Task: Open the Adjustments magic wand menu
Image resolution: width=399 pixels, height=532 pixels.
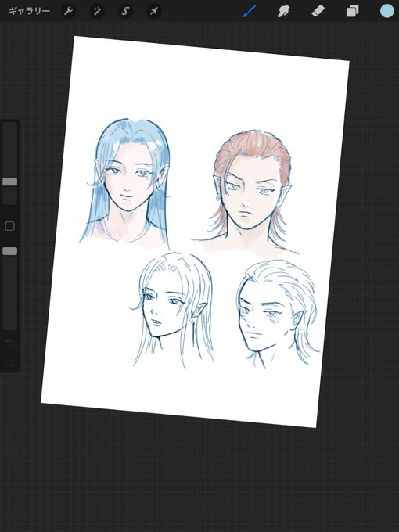Action: coord(97,11)
